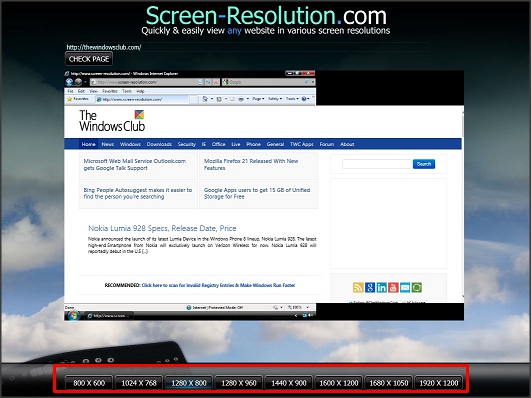Click the email subscription icon
531x398 pixels.
(x=405, y=288)
